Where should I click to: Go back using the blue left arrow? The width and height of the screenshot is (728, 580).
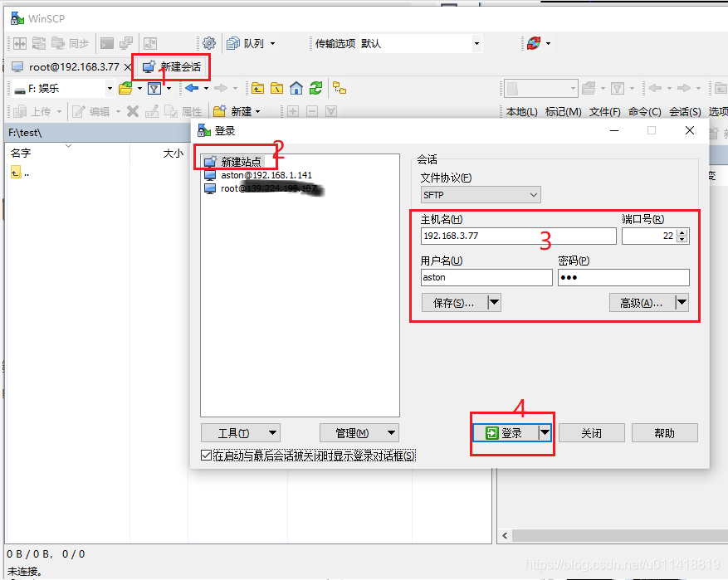click(192, 88)
